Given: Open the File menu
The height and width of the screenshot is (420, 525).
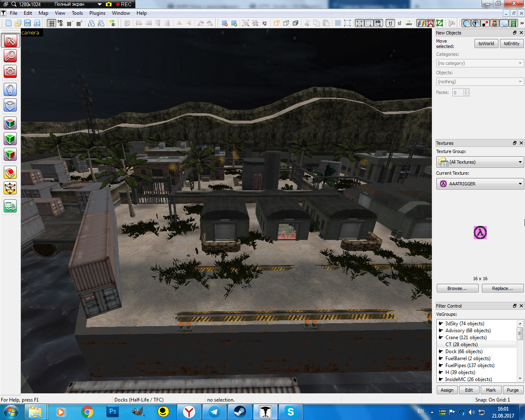Looking at the screenshot, I should [14, 13].
